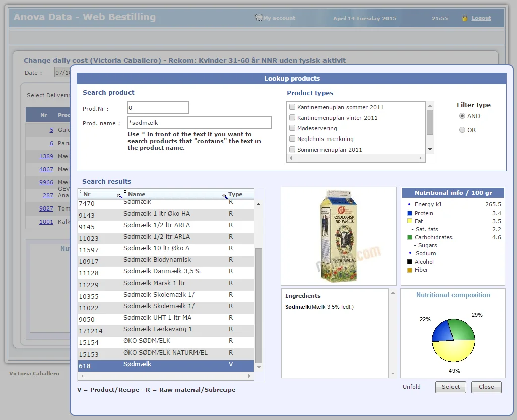Viewport: 517px width, 420px height.
Task: Click the Logout link
Action: [x=481, y=18]
